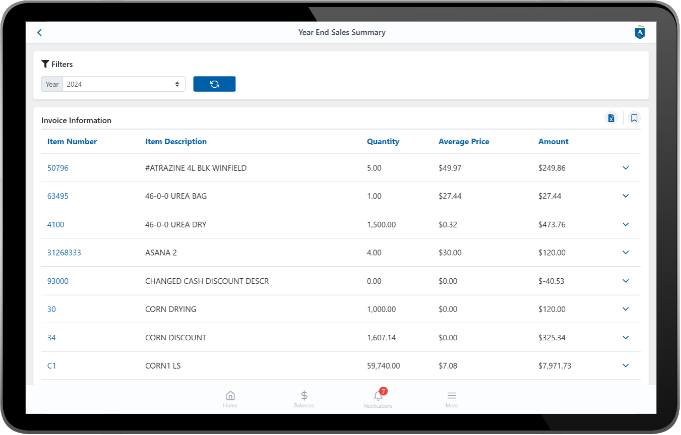Viewport: 681px width, 435px height.
Task: Open item number 31268333 link
Action: point(64,252)
